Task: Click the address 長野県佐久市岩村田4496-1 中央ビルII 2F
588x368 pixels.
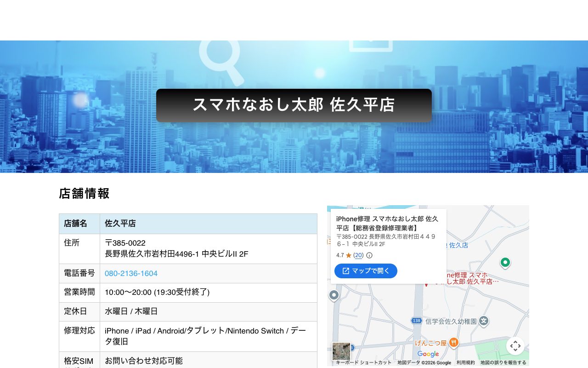Action: 176,254
